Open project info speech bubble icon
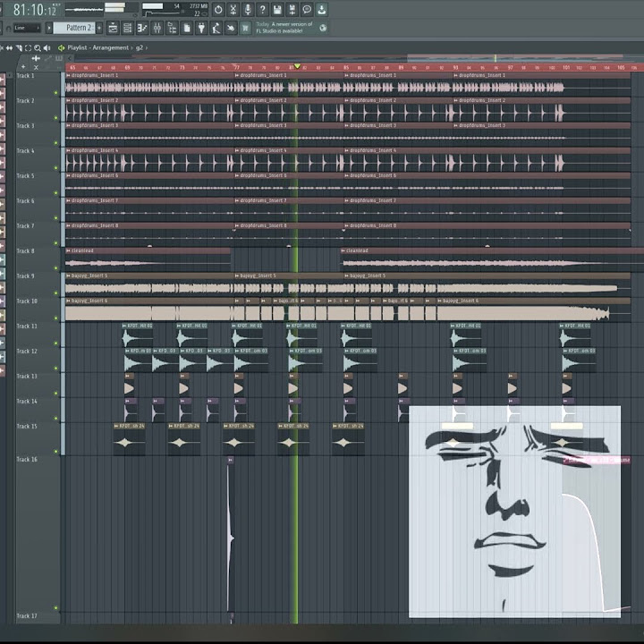The height and width of the screenshot is (644, 644). click(x=307, y=10)
